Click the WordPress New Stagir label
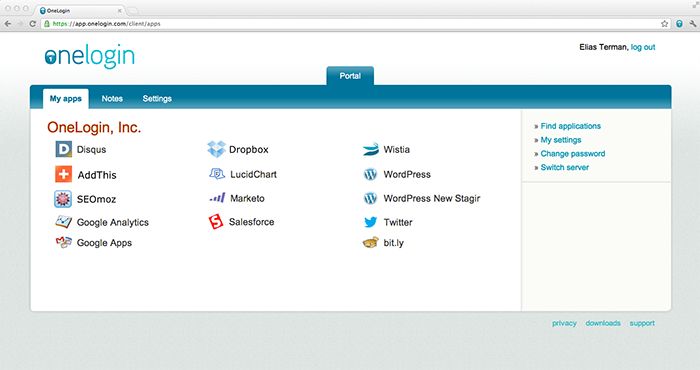Viewport: 700px width, 370px height. 432,198
